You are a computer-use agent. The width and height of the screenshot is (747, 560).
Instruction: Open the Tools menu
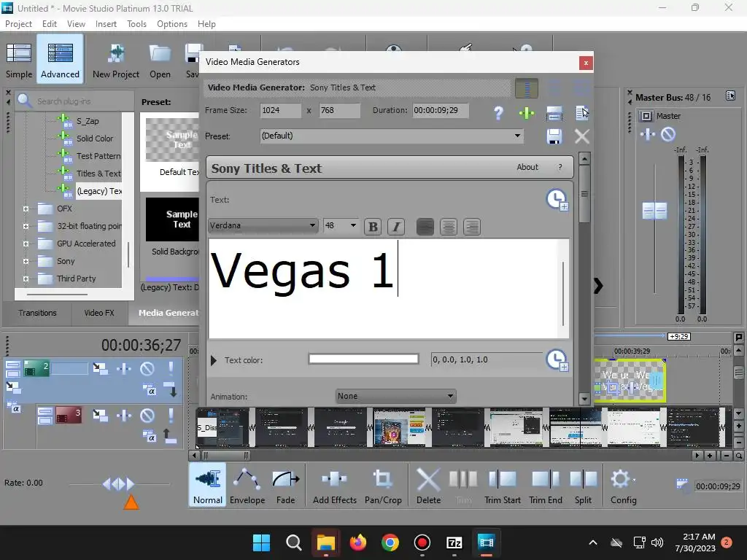(136, 24)
